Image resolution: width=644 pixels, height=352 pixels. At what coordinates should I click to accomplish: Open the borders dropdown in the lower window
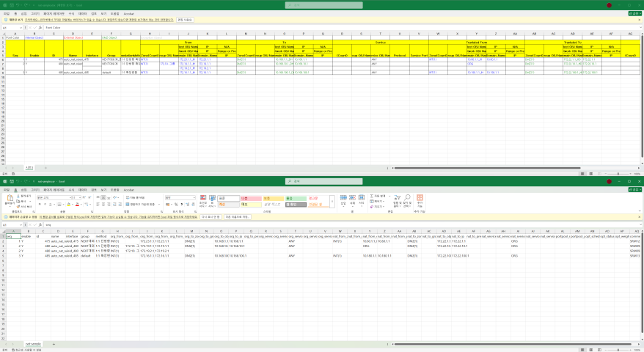click(62, 204)
